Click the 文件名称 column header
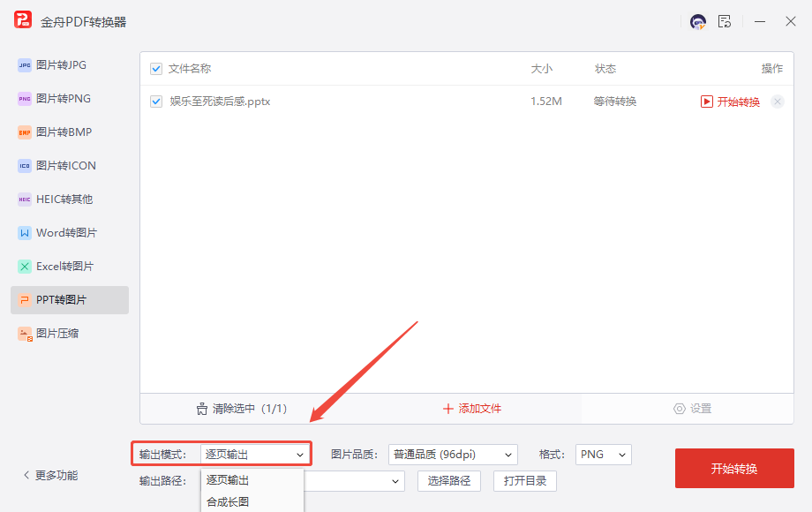 [x=190, y=69]
